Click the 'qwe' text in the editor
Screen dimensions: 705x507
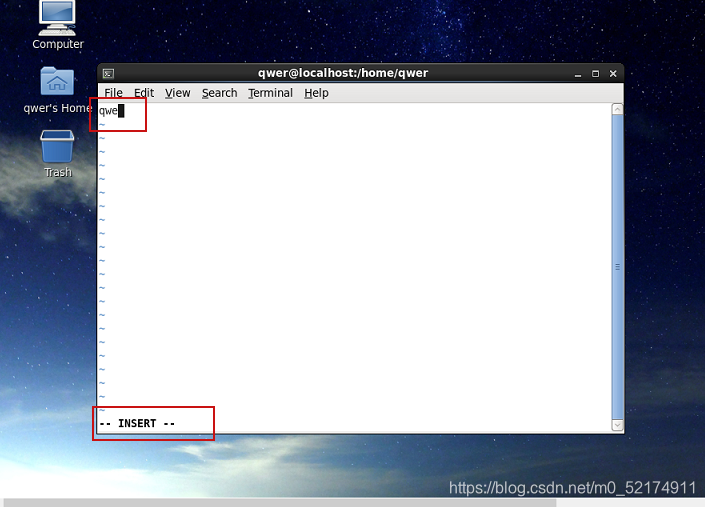[x=108, y=111]
